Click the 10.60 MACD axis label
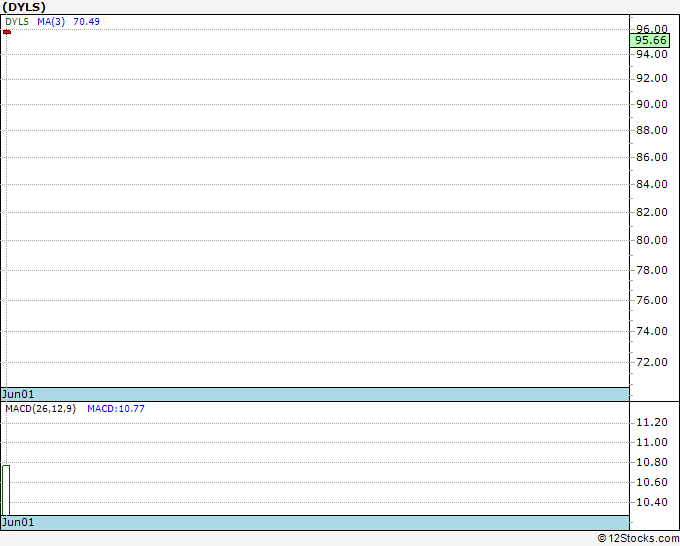This screenshot has height=546, width=680. pos(651,482)
